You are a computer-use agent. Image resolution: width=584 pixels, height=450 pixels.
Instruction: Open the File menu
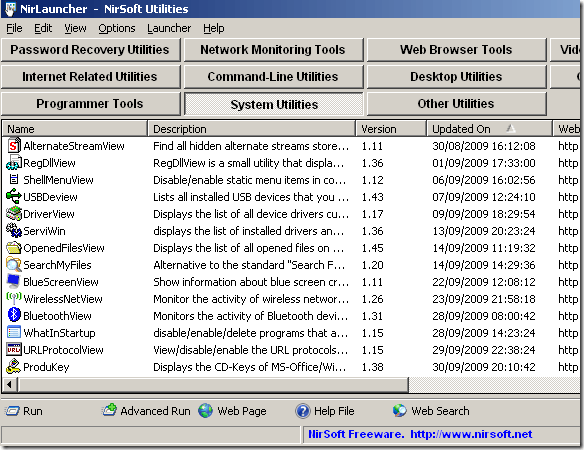click(x=14, y=28)
